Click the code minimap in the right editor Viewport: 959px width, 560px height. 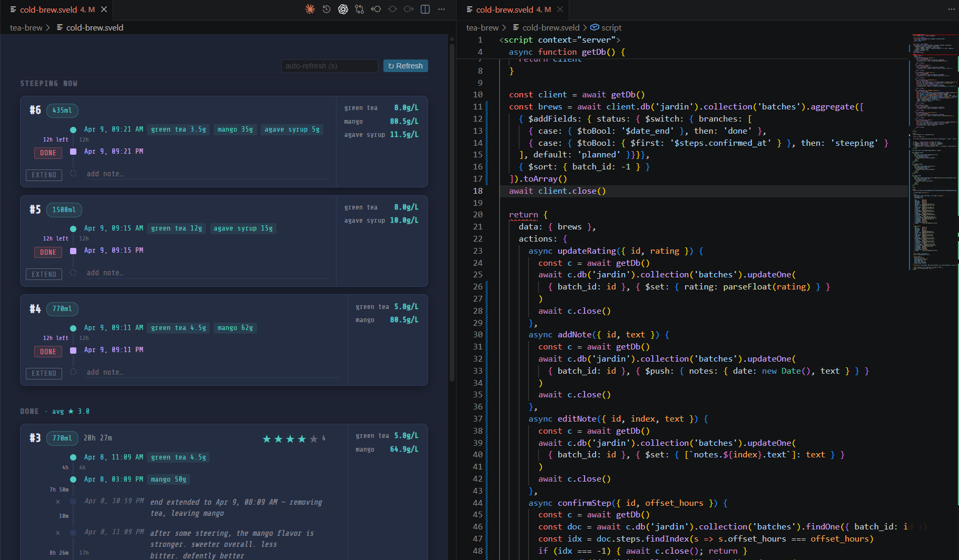tap(934, 153)
